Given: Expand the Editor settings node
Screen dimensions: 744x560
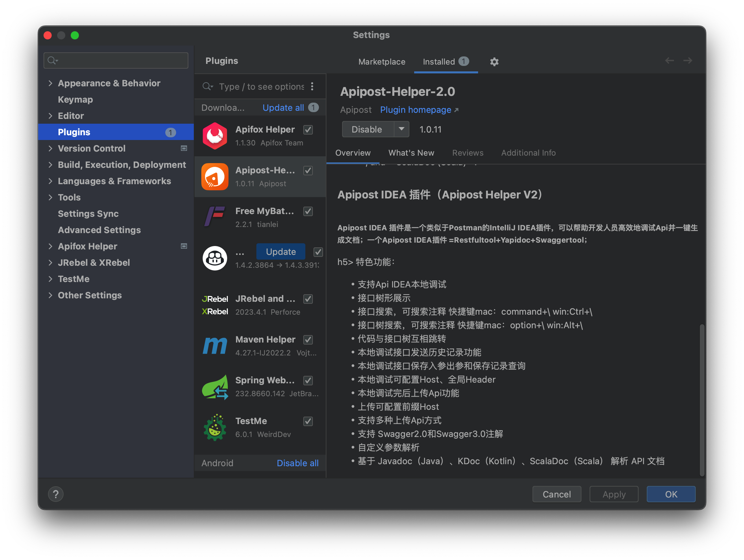Looking at the screenshot, I should [x=50, y=116].
